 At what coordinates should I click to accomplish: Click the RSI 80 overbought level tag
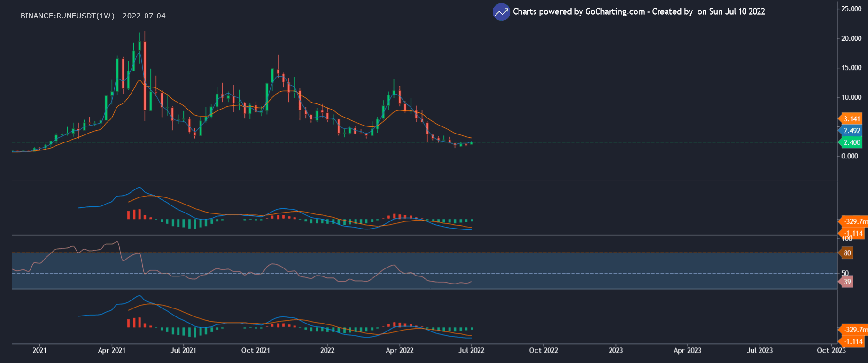(847, 253)
